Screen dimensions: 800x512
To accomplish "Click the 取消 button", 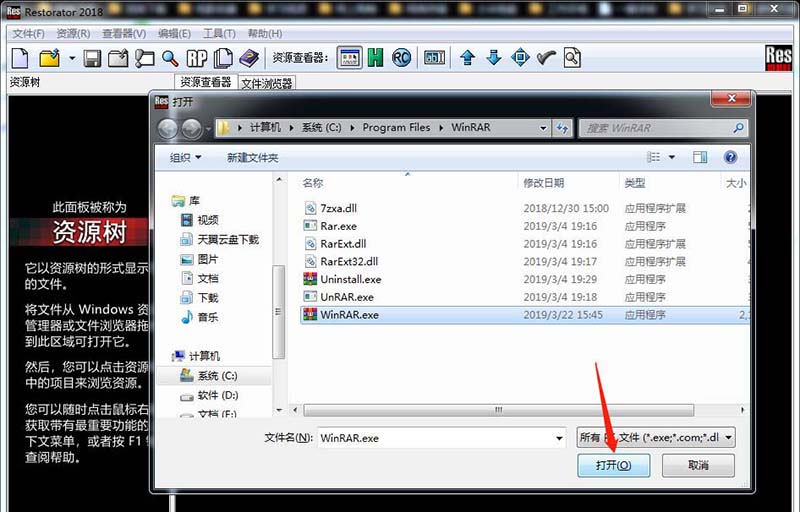I will 698,465.
